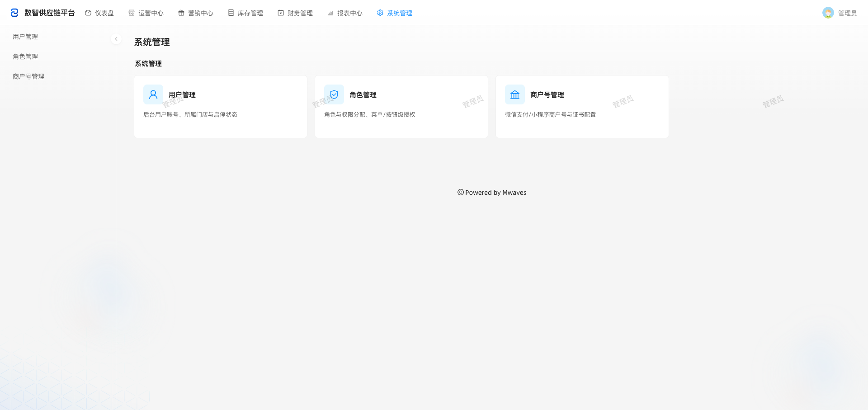Click the 用户管理 card title
868x410 pixels.
[x=182, y=94]
